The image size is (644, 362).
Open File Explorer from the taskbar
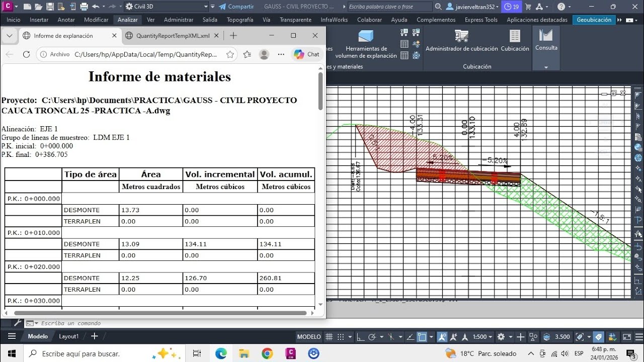point(244,353)
